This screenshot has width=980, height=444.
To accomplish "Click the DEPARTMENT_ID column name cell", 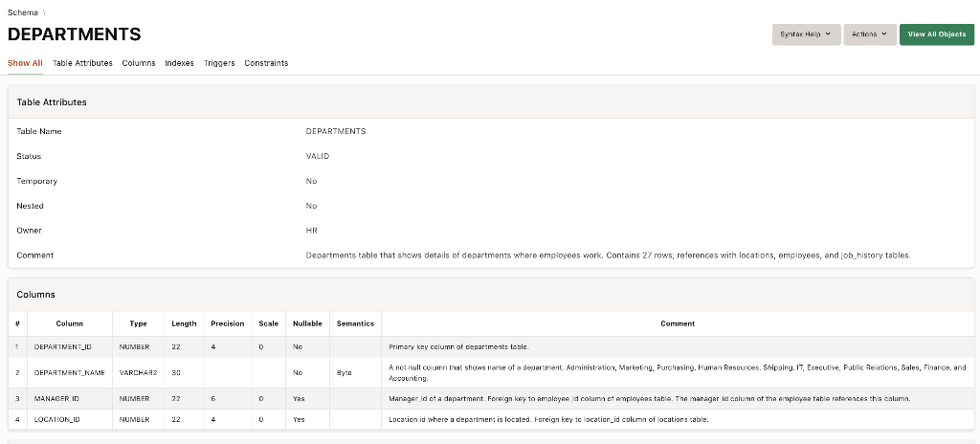I will [x=69, y=346].
